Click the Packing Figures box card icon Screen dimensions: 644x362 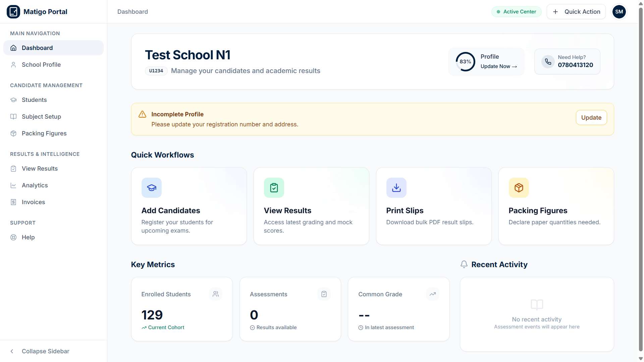pyautogui.click(x=519, y=188)
